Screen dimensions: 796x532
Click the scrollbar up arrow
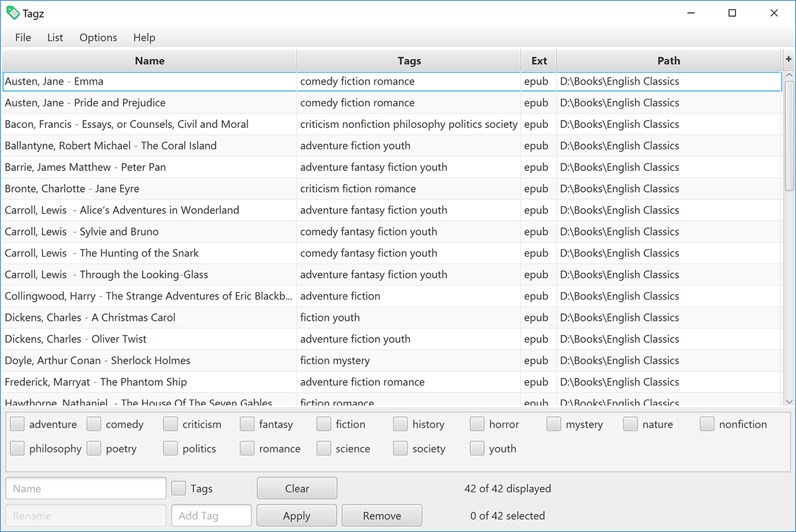point(789,76)
